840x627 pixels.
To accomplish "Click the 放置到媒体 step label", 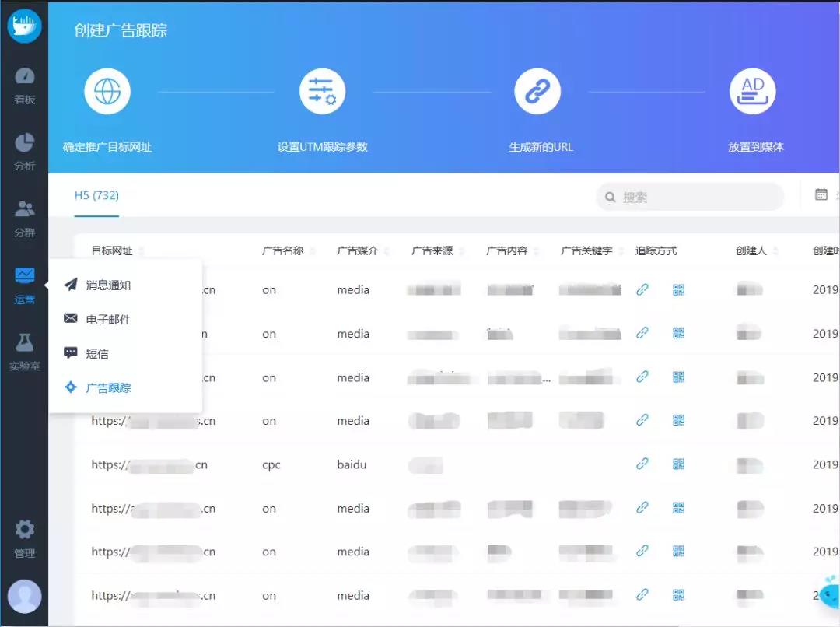I will click(x=755, y=147).
